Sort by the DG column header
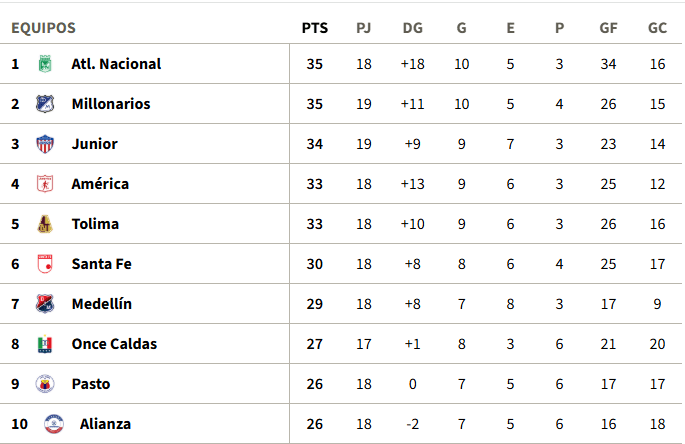The image size is (685, 444). (412, 28)
